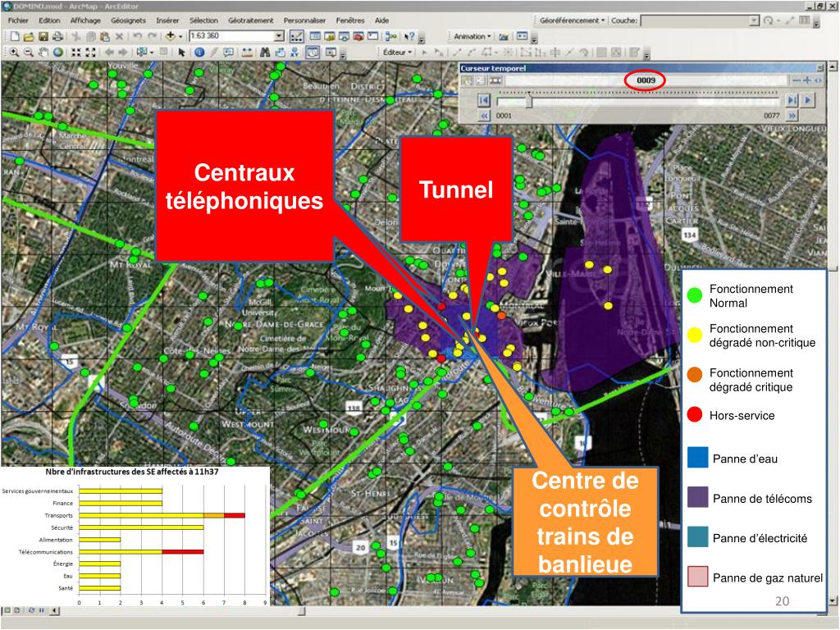
Task: Open the Couche layer combo box
Action: 701,21
